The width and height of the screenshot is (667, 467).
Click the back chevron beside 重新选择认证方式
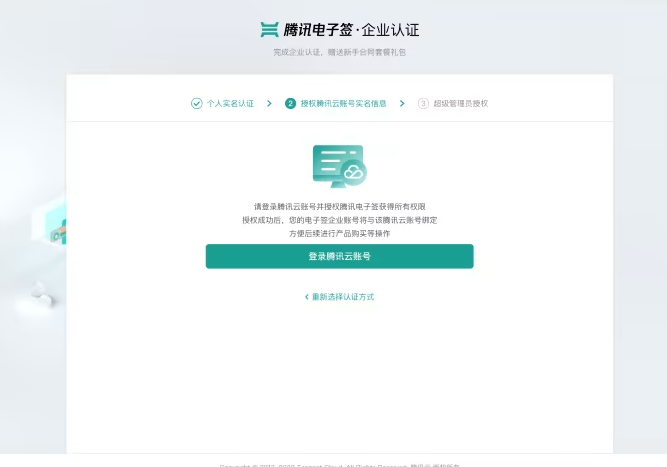click(x=307, y=297)
